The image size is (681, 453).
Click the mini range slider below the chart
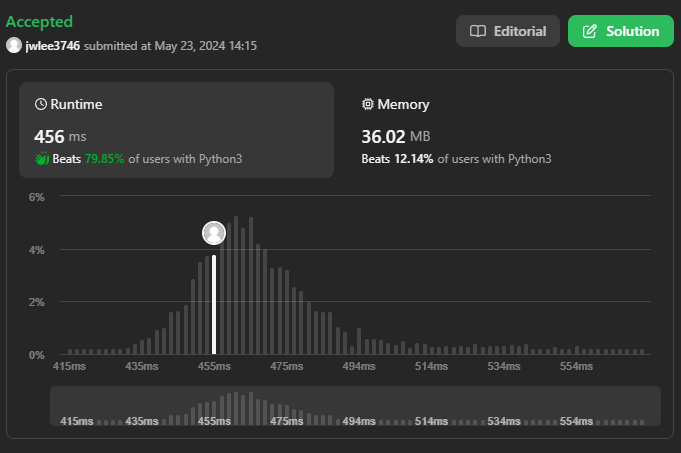click(355, 407)
